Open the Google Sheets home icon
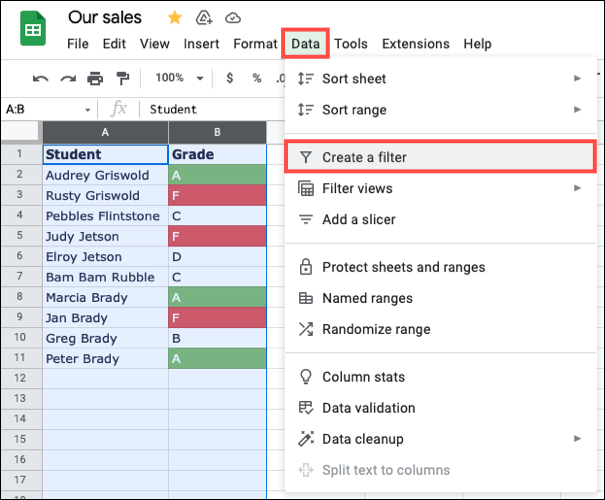The height and width of the screenshot is (500, 605). pos(33,29)
